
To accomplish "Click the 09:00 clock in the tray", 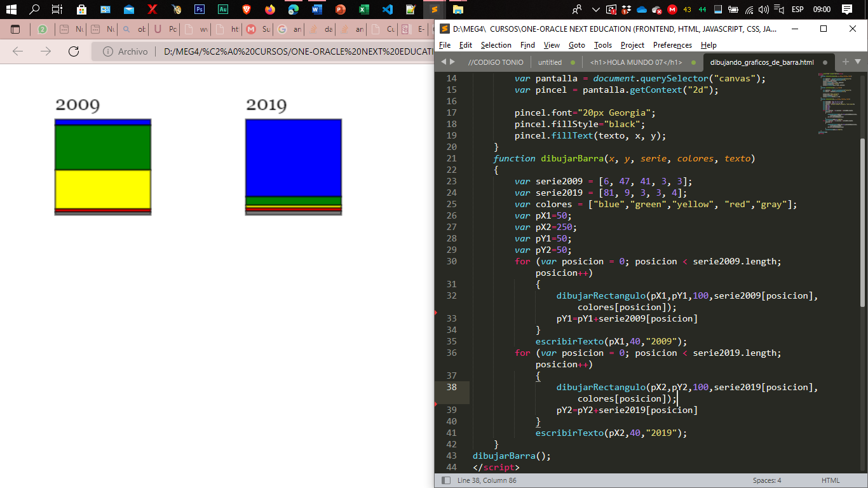I will (x=822, y=10).
